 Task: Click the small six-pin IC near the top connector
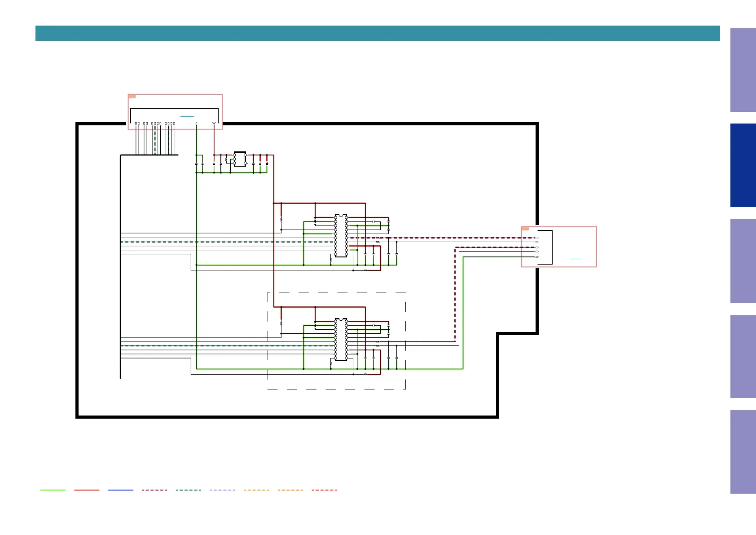point(240,159)
